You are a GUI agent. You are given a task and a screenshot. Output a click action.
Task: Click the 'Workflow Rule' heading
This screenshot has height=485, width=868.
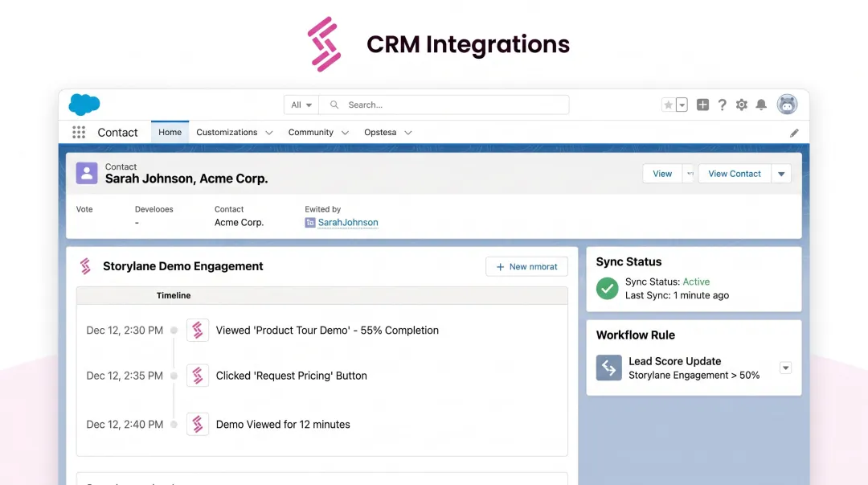pos(636,335)
